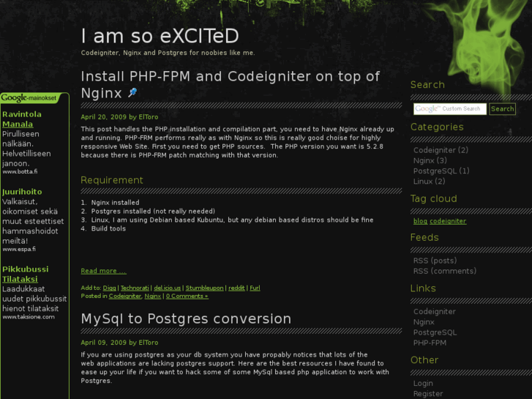Image resolution: width=532 pixels, height=399 pixels.
Task: Open the MySql to Postgres conversion post
Action: [186, 319]
